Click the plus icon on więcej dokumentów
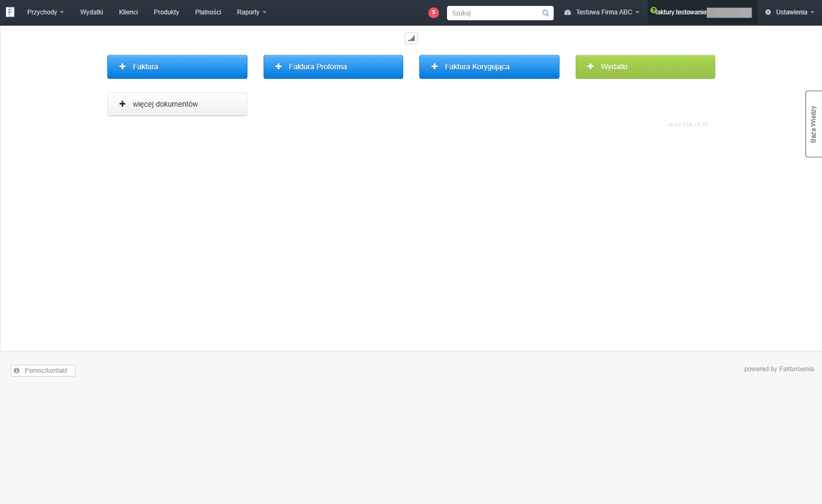This screenshot has width=822, height=504. pyautogui.click(x=122, y=104)
